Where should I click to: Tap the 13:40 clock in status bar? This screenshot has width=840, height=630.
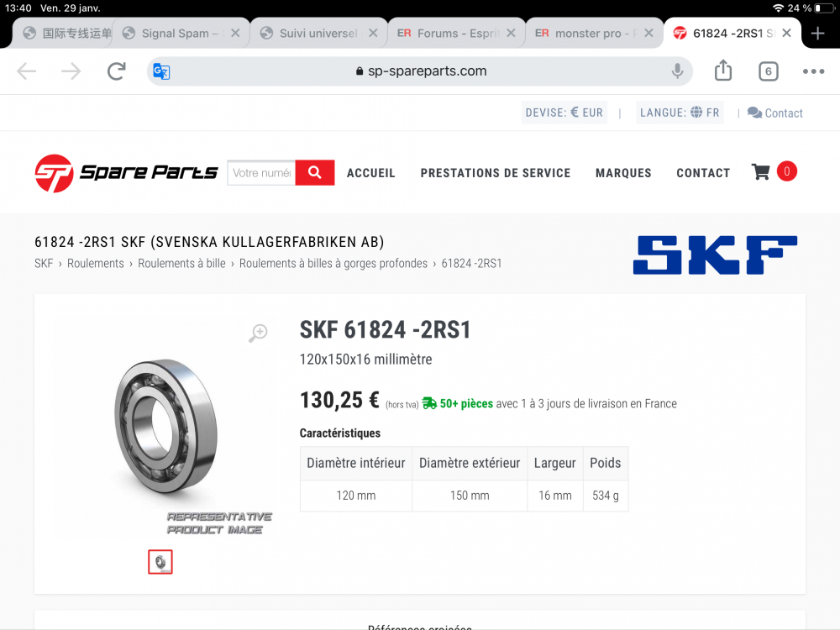[x=18, y=8]
